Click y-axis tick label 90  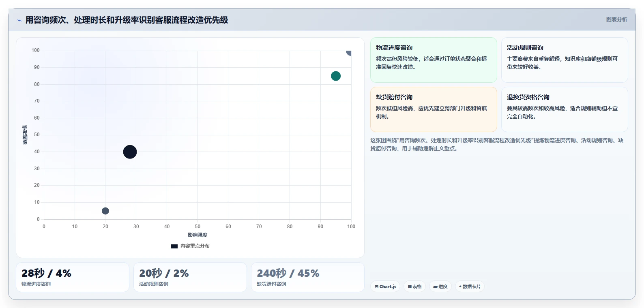coord(37,67)
